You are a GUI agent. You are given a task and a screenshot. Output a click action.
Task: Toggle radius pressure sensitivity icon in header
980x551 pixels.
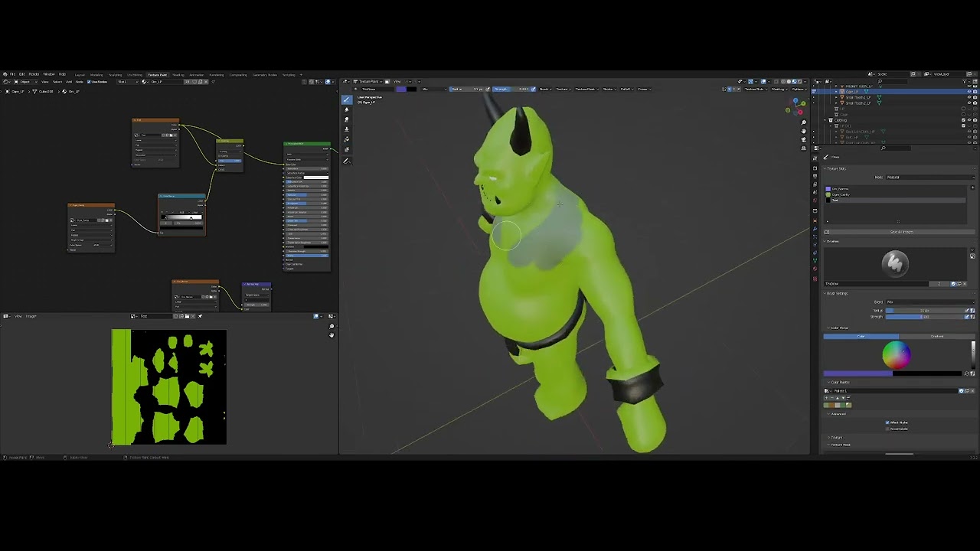click(488, 89)
